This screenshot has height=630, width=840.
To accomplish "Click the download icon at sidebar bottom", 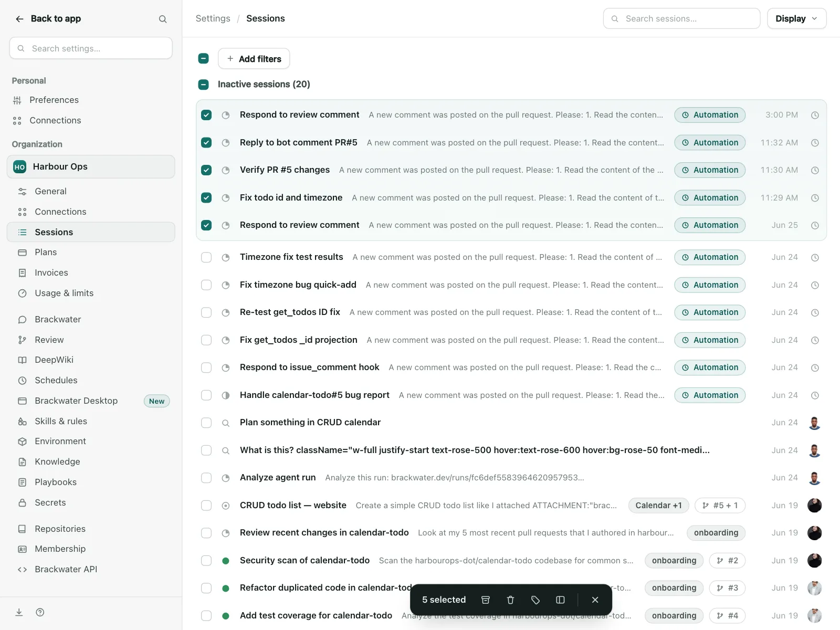I will click(19, 612).
